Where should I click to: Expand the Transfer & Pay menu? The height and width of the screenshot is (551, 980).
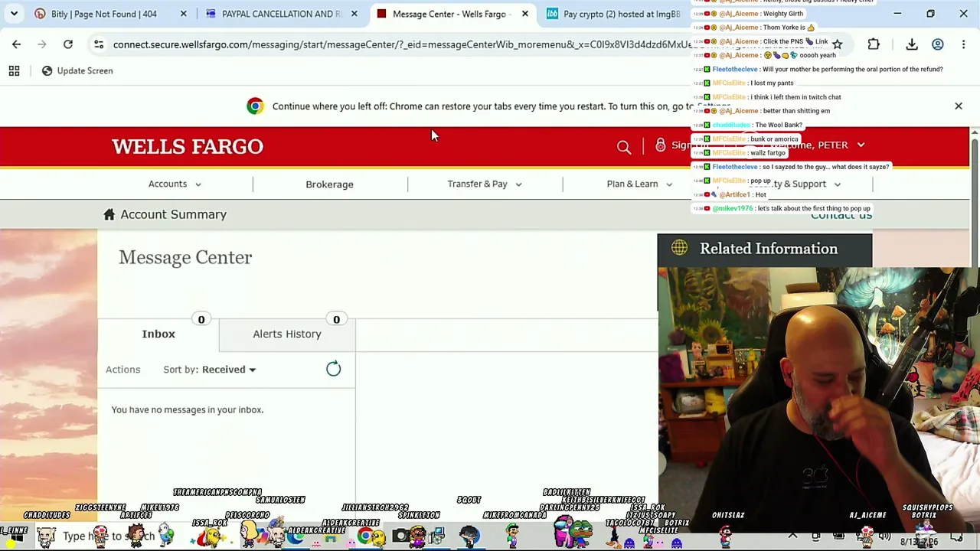(485, 184)
